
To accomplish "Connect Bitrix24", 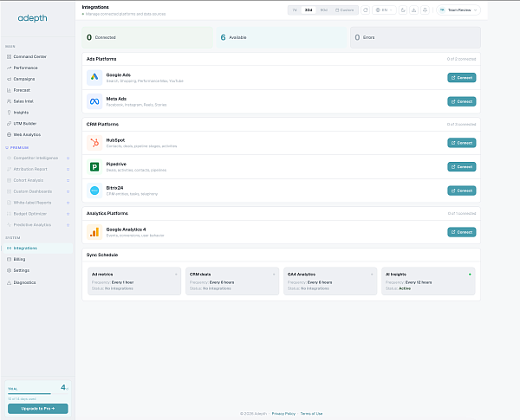I will pyautogui.click(x=462, y=191).
